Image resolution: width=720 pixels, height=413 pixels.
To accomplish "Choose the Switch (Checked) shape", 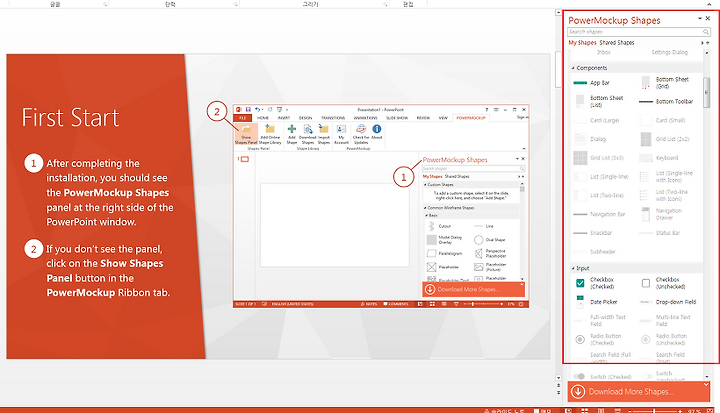I will (602, 377).
